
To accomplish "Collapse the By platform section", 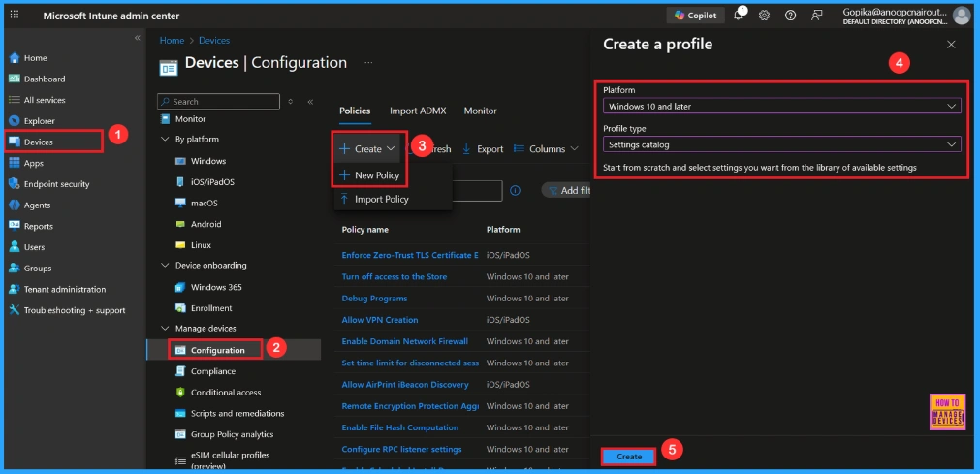I will (165, 140).
